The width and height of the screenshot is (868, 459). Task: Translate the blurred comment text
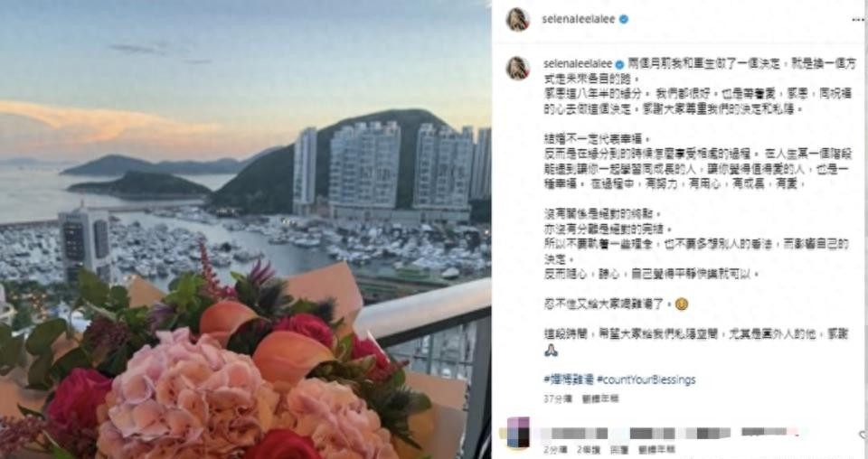[x=657, y=449]
